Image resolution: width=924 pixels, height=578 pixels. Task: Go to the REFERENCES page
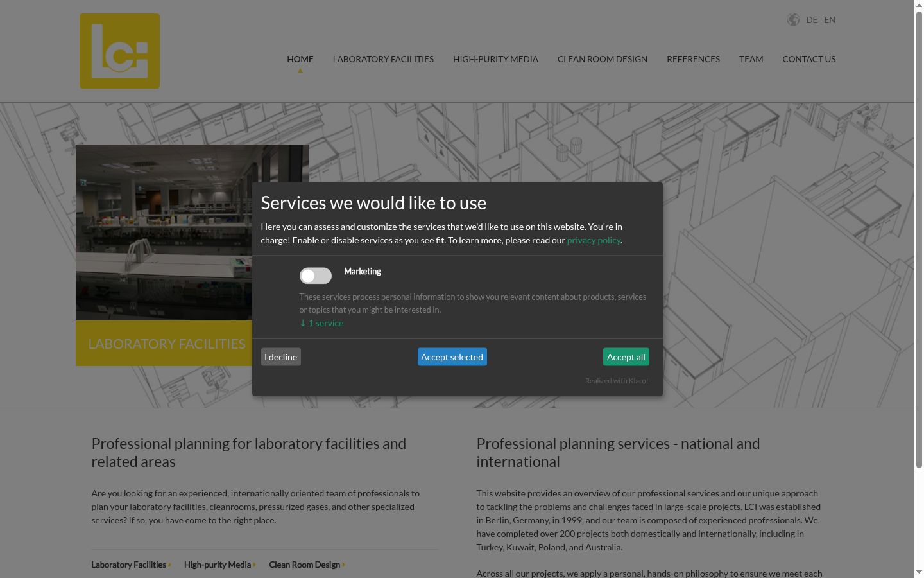(693, 59)
